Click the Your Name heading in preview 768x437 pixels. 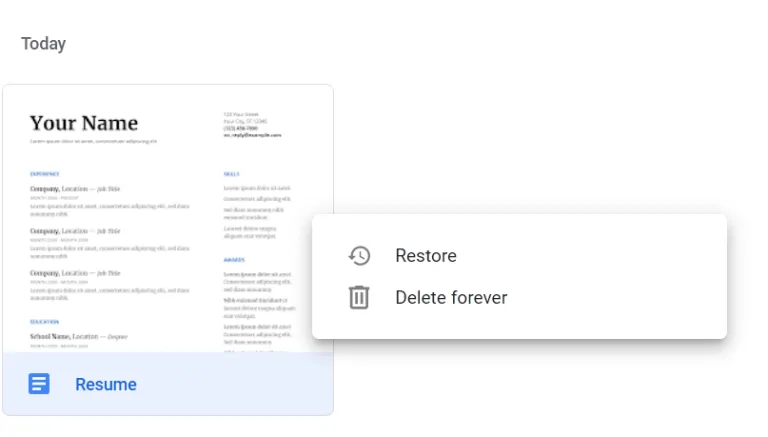coord(84,123)
